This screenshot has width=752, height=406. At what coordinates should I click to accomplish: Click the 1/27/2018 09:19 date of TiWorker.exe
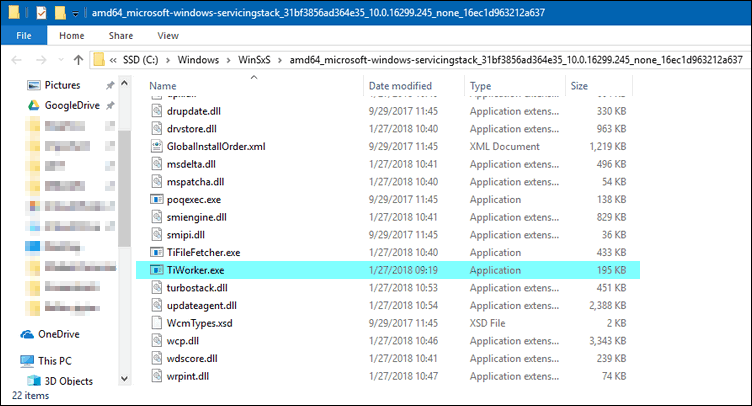click(403, 270)
